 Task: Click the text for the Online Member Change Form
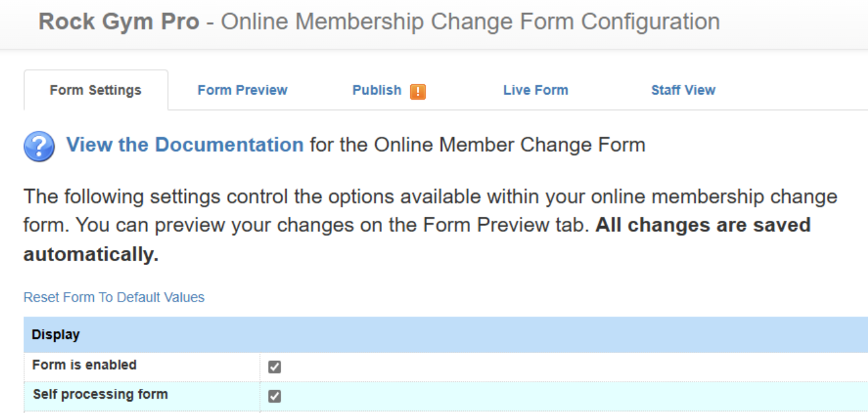pos(477,145)
